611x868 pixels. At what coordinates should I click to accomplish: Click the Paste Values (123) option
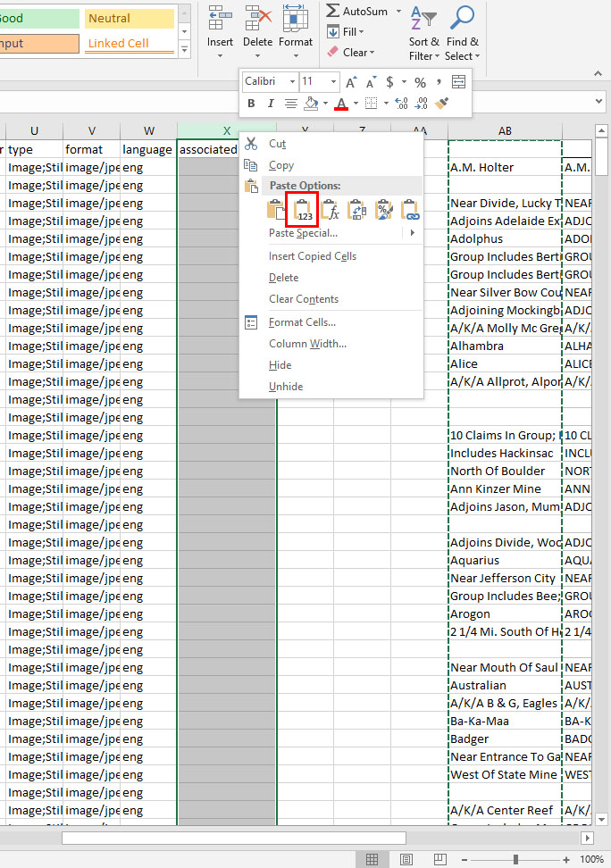(x=303, y=211)
